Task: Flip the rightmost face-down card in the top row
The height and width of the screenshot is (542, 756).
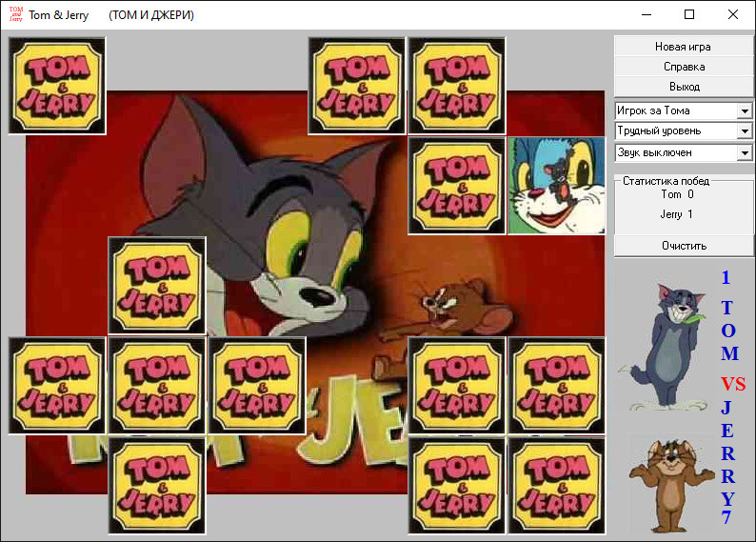Action: click(457, 86)
